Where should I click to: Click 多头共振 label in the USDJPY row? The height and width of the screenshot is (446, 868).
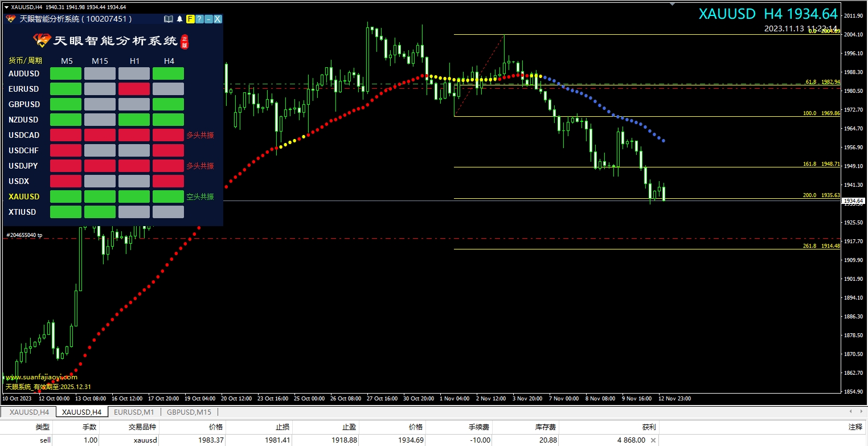(x=200, y=166)
